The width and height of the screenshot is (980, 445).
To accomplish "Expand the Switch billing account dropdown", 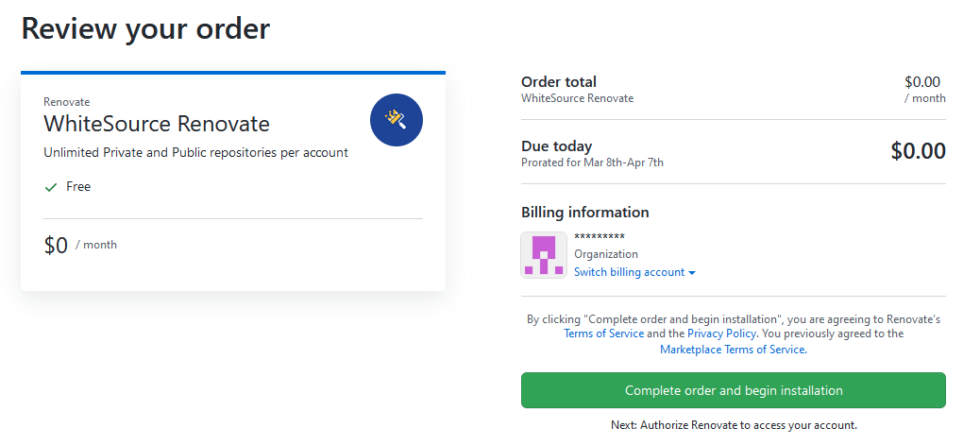I will coord(634,272).
